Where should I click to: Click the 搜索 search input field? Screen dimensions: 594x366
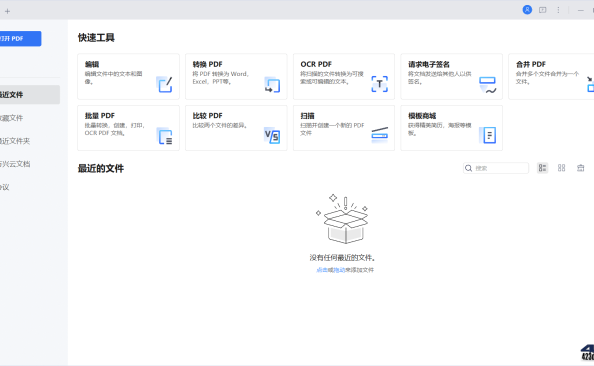(496, 168)
